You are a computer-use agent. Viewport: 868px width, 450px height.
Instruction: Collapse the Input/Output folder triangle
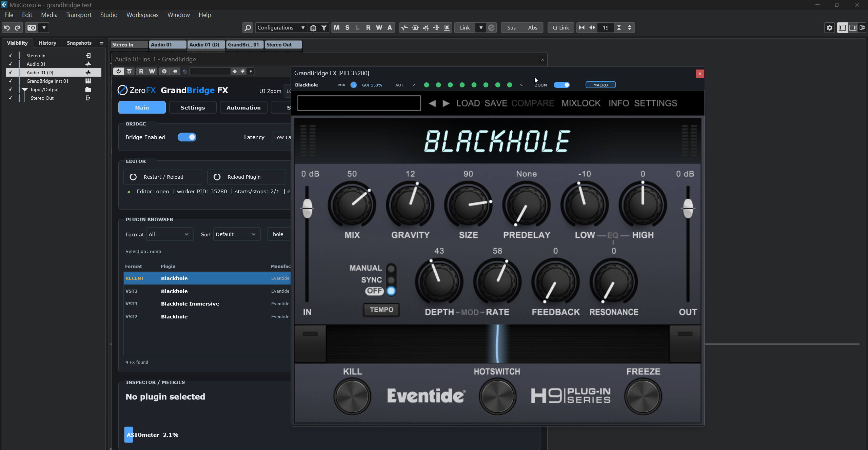pyautogui.click(x=25, y=90)
